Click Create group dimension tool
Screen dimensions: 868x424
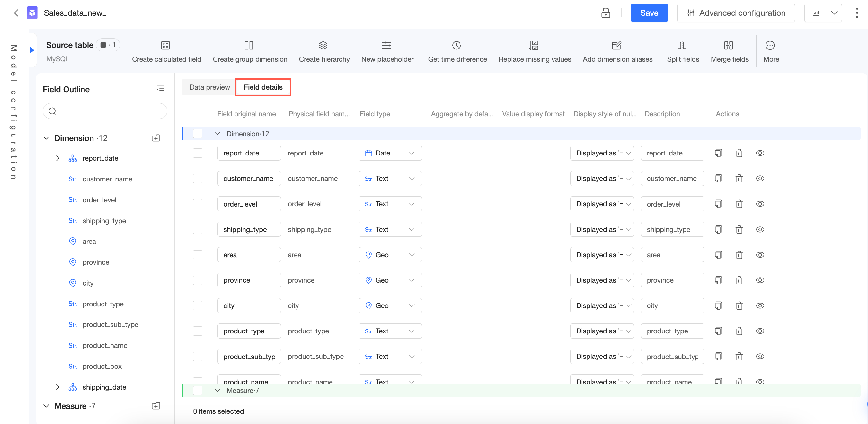tap(250, 52)
